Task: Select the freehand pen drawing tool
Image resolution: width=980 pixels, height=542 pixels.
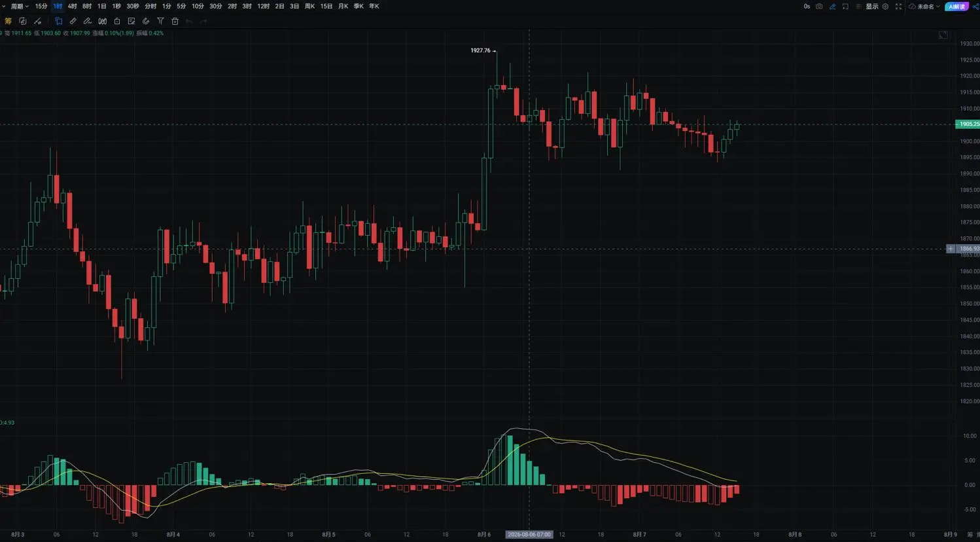Action: (x=88, y=21)
